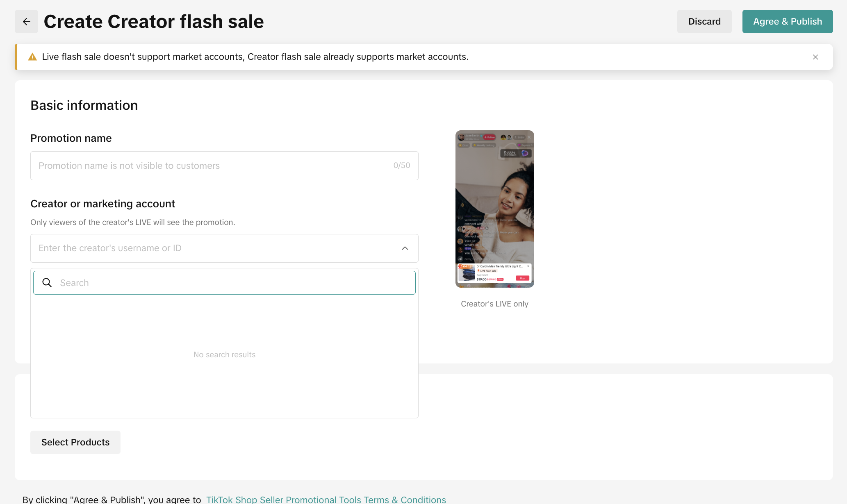Click the 'No search results' empty list area
This screenshot has height=504, width=847.
point(224,355)
